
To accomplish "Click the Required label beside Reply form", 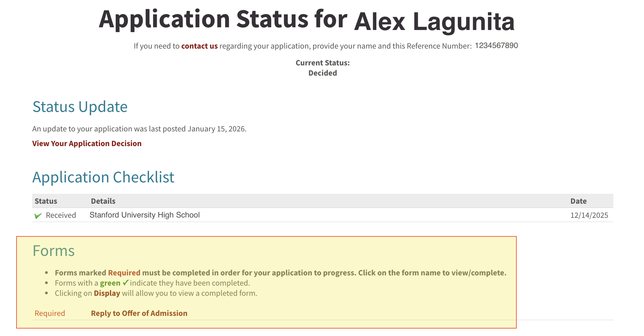I will (x=50, y=313).
